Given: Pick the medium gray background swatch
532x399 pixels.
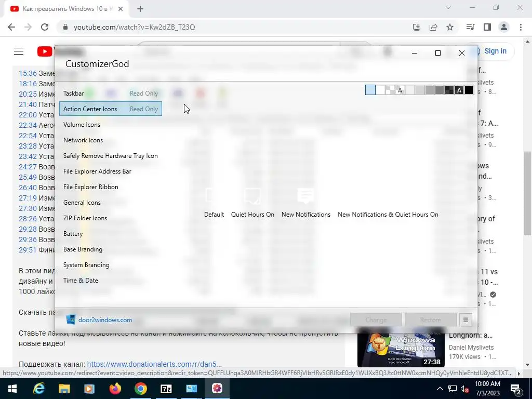Looking at the screenshot, I should click(x=430, y=90).
